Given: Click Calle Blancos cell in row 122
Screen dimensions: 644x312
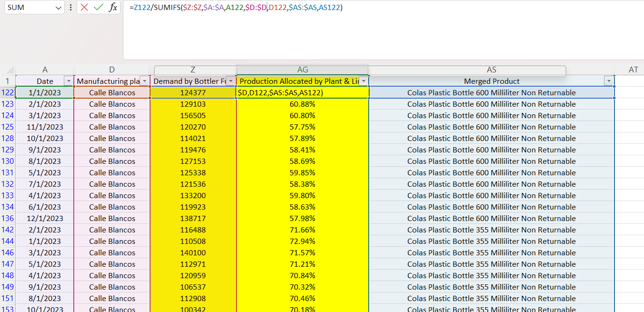Looking at the screenshot, I should pos(112,93).
